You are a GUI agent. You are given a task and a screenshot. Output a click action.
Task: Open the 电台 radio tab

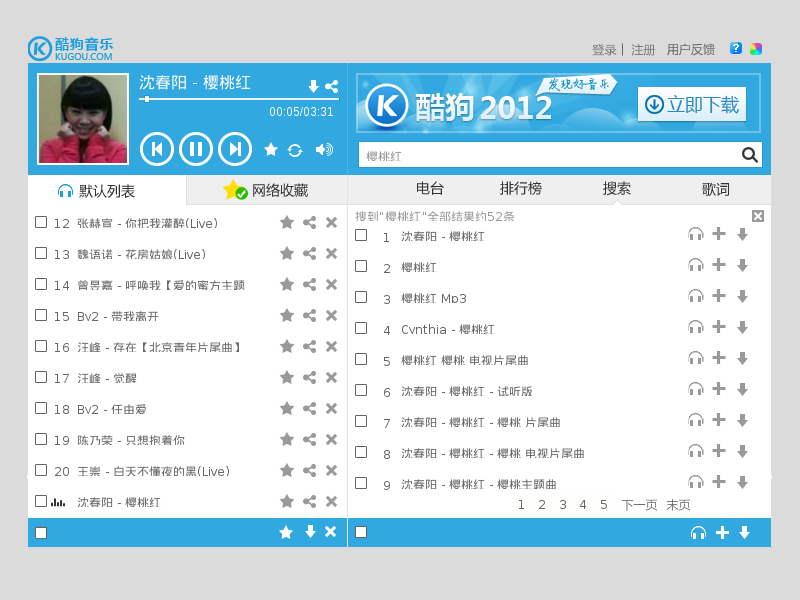tap(430, 188)
